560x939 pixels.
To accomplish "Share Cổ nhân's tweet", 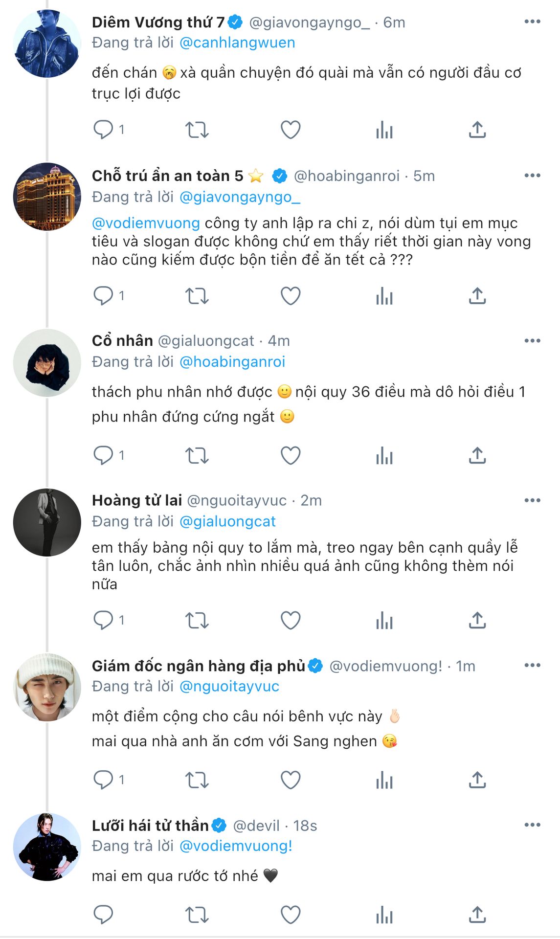I will click(477, 456).
